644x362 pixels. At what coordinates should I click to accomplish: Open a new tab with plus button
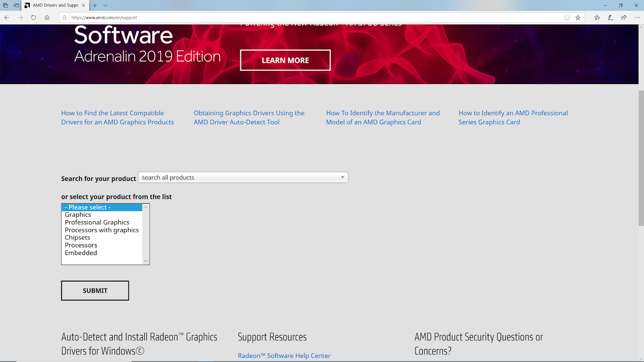(95, 5)
